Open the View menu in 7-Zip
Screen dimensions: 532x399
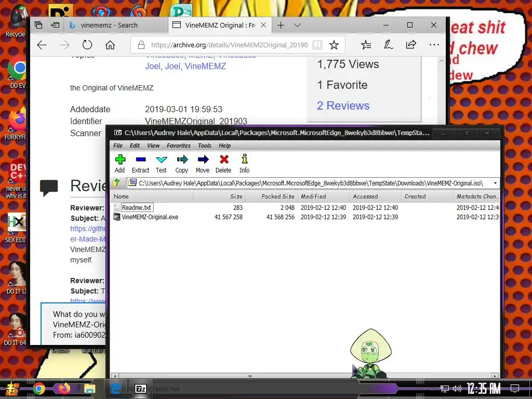click(153, 145)
